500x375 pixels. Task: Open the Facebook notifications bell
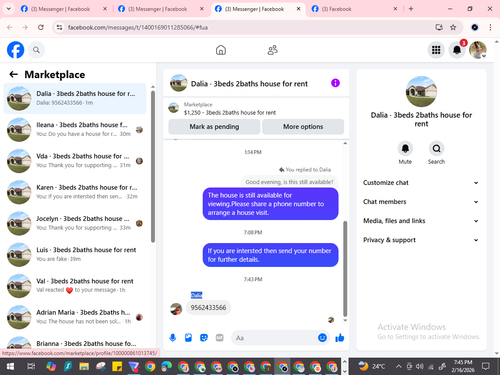(457, 50)
